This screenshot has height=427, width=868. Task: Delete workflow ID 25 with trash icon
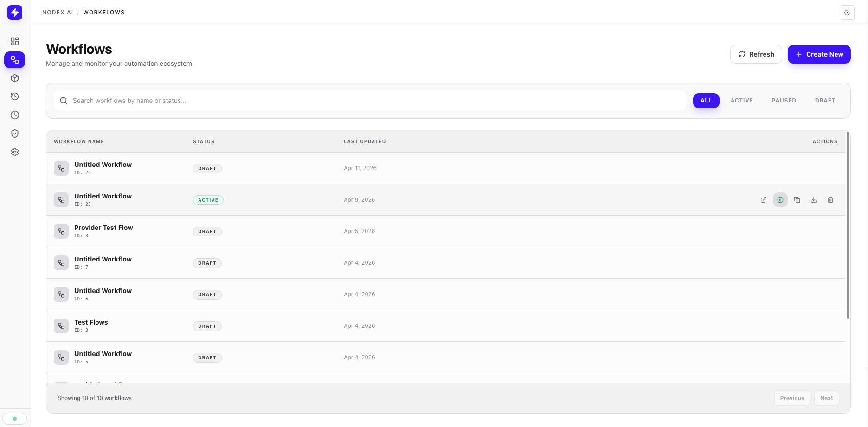830,200
